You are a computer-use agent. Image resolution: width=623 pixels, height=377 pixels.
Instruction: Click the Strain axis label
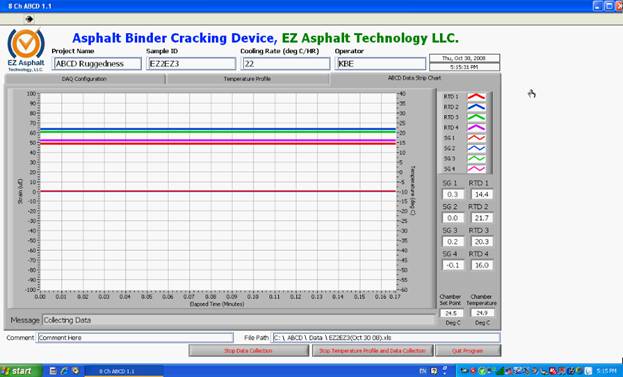20,191
